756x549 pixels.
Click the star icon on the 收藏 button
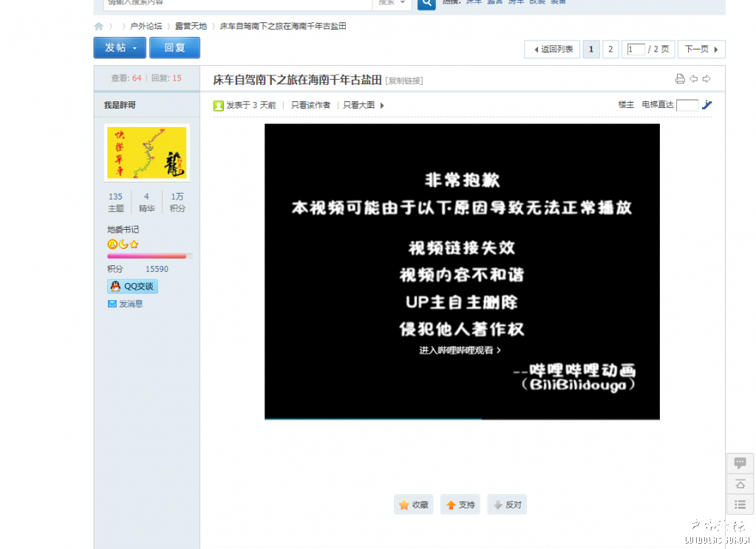click(404, 505)
